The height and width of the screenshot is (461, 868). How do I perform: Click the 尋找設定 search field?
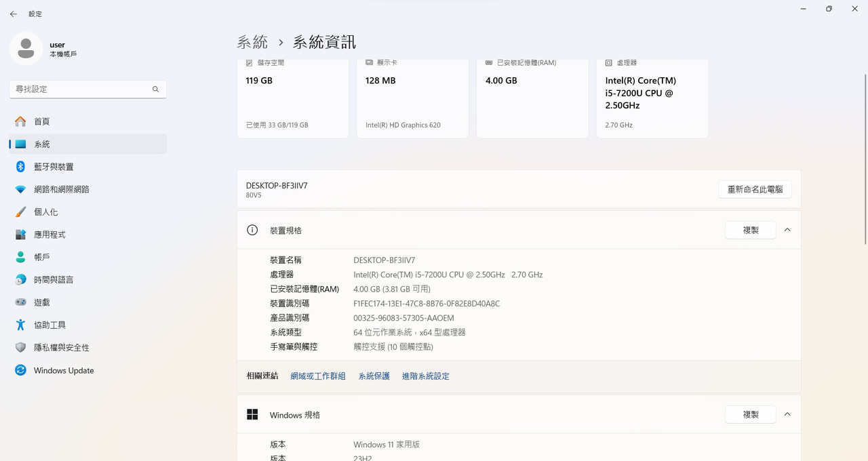click(88, 89)
